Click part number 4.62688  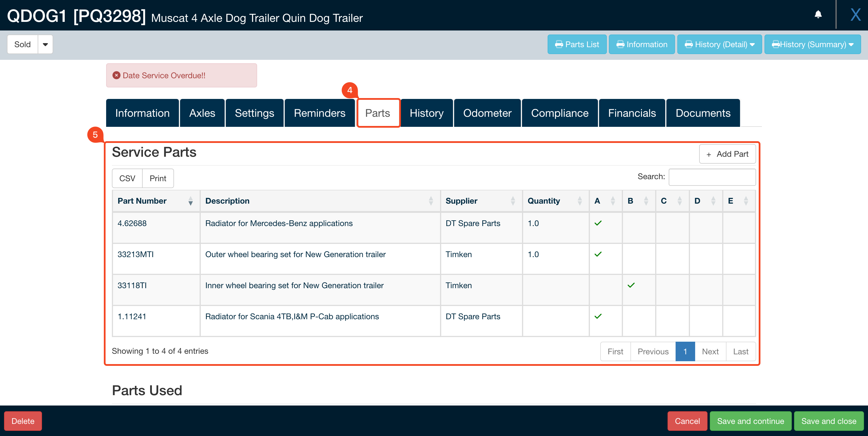(x=132, y=223)
